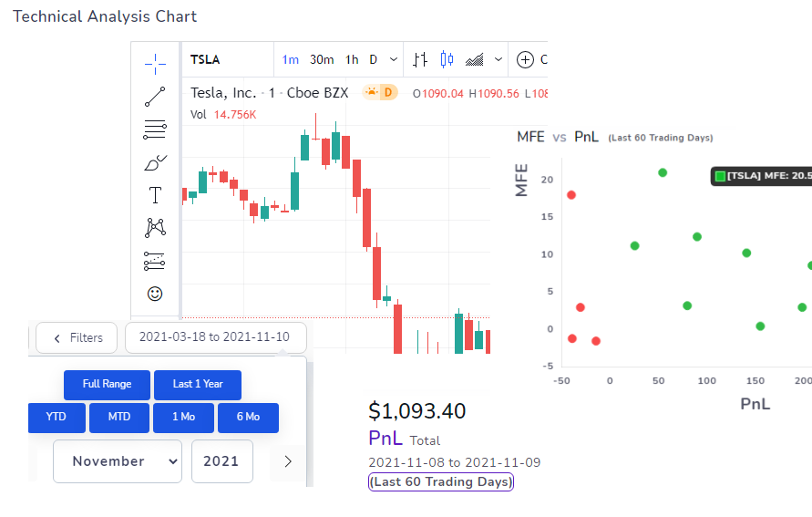Image resolution: width=812 pixels, height=517 pixels.
Task: Click the TSLA symbol search field
Action: [x=228, y=59]
